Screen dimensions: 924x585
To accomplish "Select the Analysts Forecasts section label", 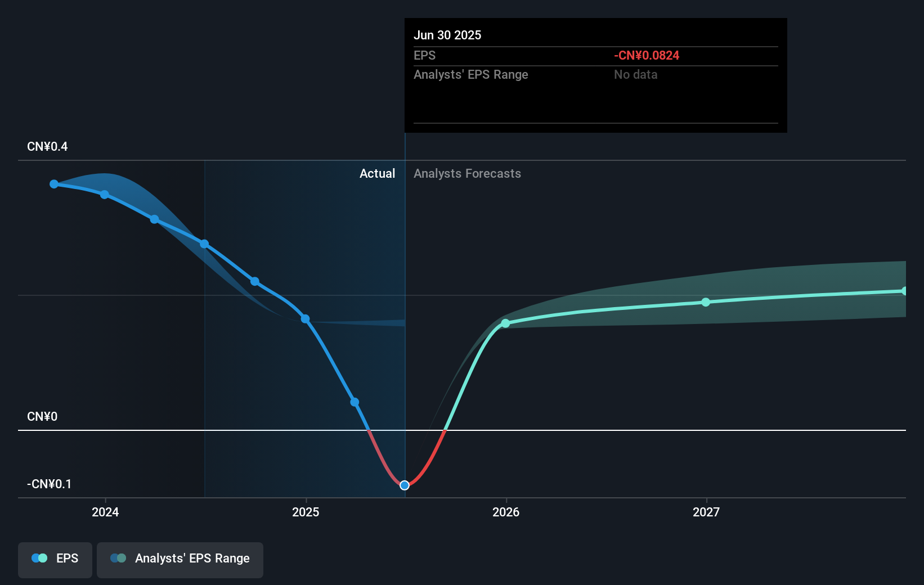I will coord(467,173).
